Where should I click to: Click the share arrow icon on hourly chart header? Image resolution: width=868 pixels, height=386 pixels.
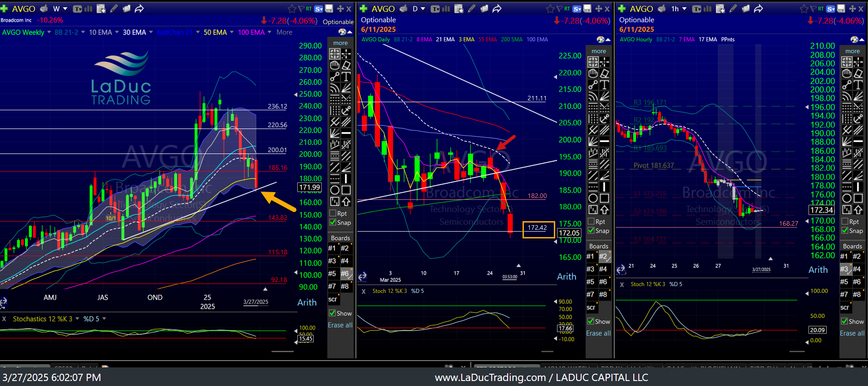[x=759, y=9]
